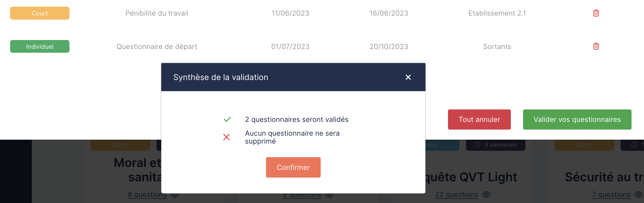644x203 pixels.
Task: Click the clock icon in 3 semaines badge
Action: click(x=477, y=145)
